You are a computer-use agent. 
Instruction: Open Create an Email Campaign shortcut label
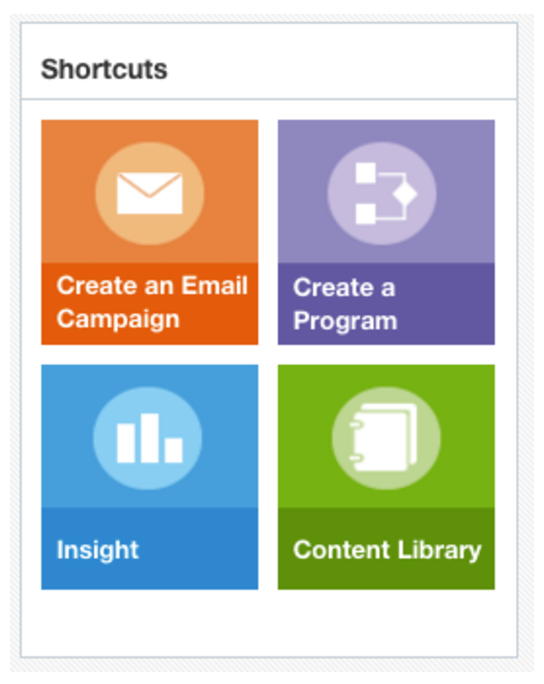point(152,302)
